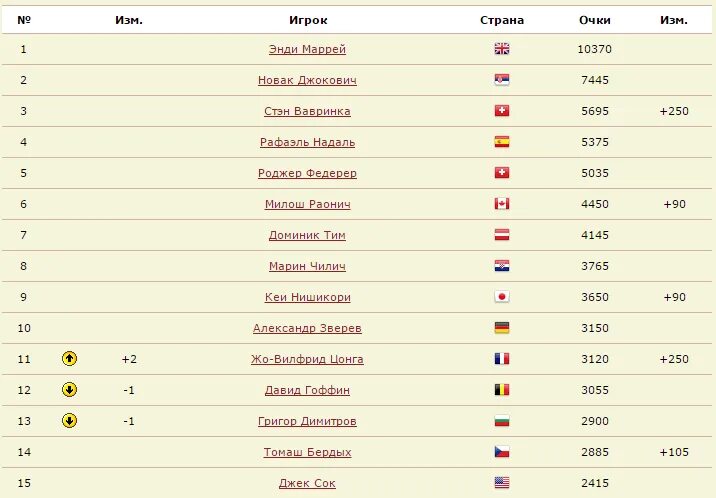The width and height of the screenshot is (716, 498).
Task: Select the Жо-Вилфрид Цонга link
Action: pos(307,359)
